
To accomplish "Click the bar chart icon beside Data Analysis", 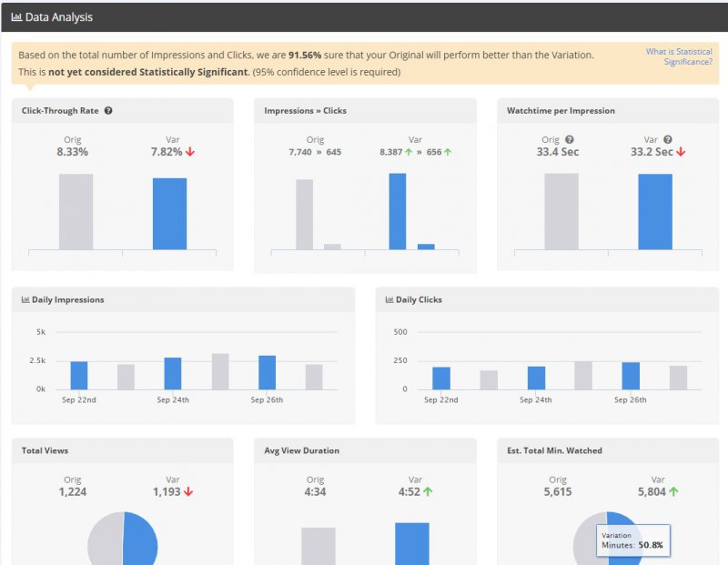I will click(16, 17).
